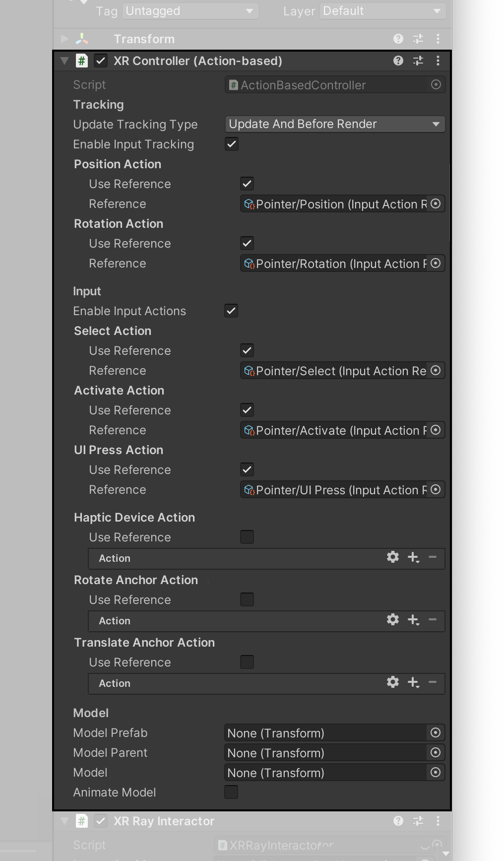This screenshot has height=861, width=504.
Task: Click gear icon in Haptic Device Action
Action: point(393,557)
